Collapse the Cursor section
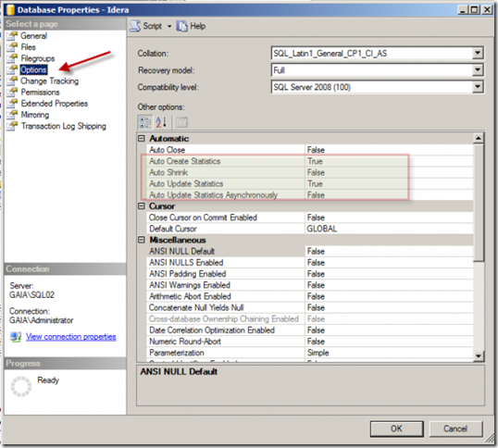Image resolution: width=498 pixels, height=448 pixels. click(142, 206)
